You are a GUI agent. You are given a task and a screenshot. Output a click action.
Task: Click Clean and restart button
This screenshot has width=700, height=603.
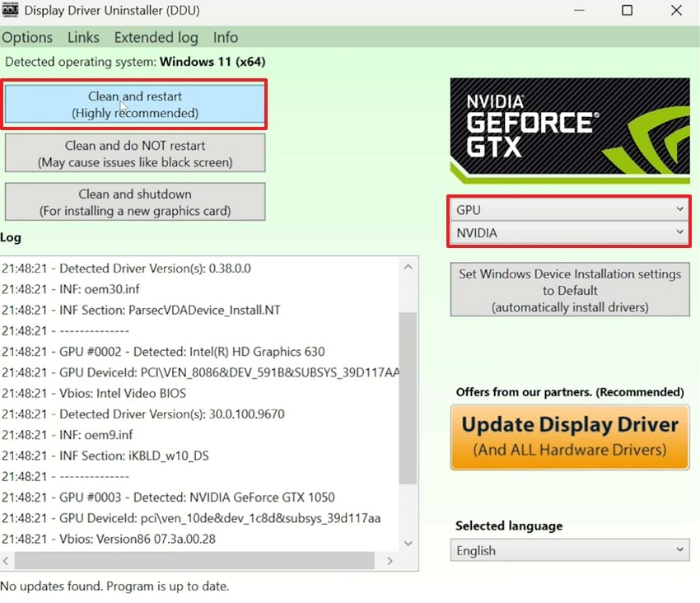[135, 105]
